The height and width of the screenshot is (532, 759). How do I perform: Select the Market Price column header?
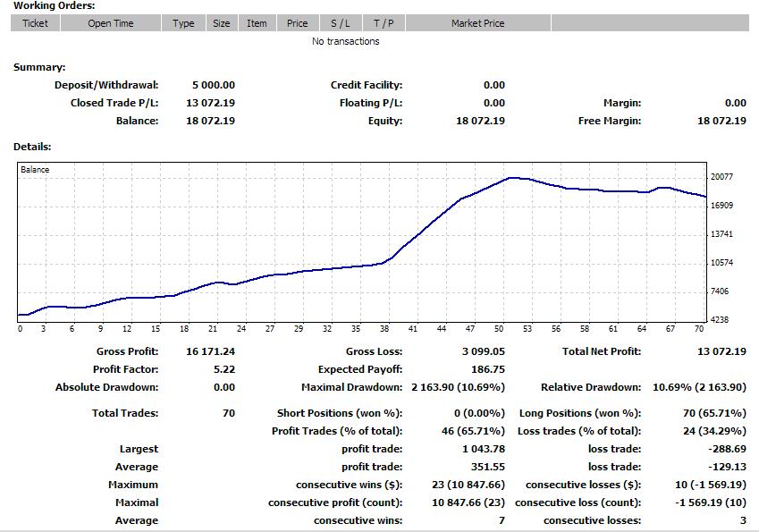(477, 23)
